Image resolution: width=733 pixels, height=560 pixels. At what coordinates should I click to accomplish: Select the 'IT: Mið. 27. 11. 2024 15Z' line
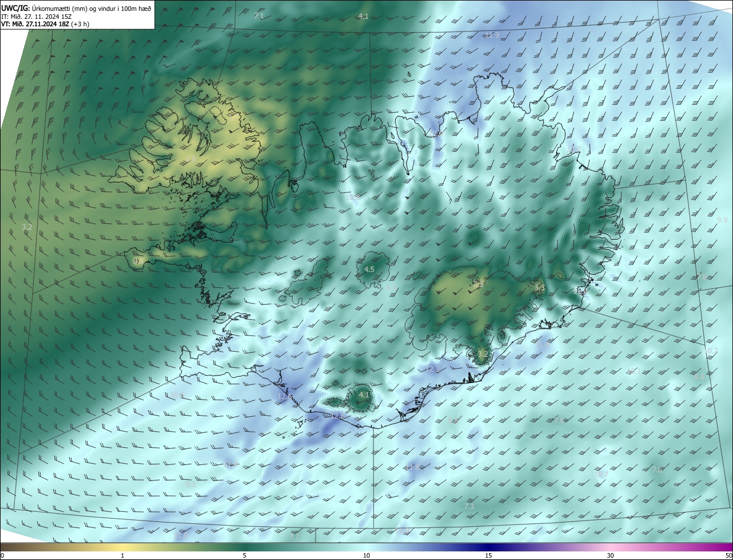click(36, 17)
